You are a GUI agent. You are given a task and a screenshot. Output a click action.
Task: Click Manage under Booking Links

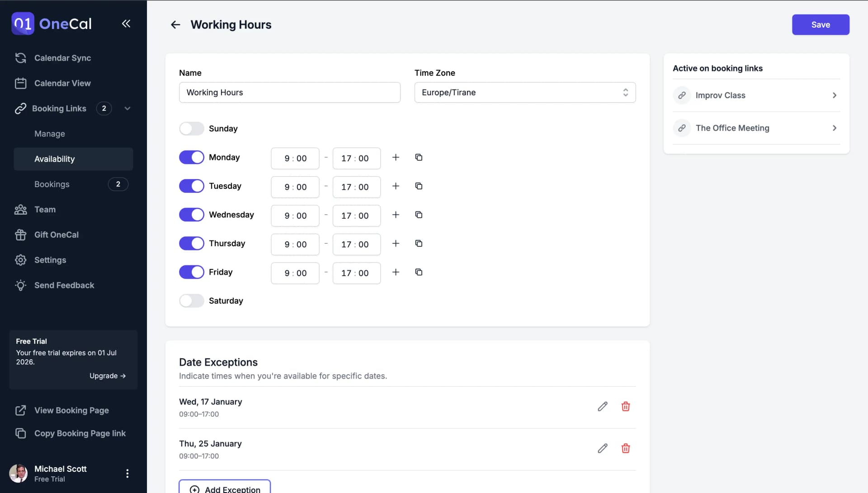[49, 134]
